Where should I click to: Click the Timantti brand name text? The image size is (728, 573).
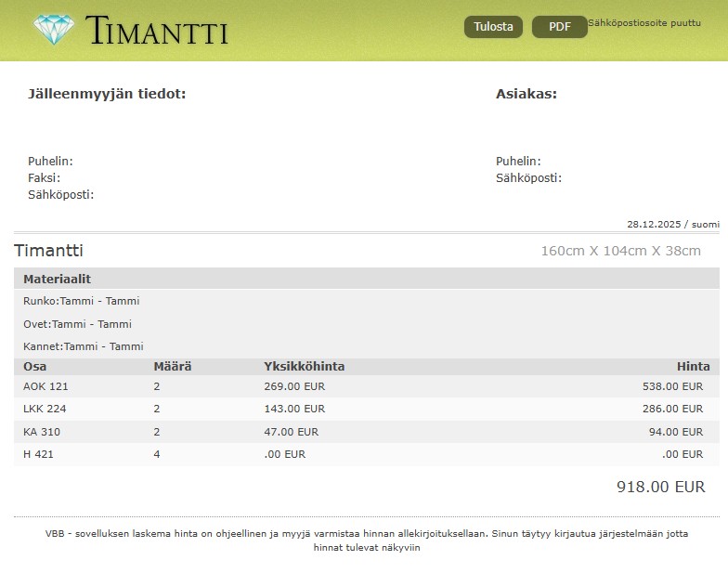click(x=156, y=31)
